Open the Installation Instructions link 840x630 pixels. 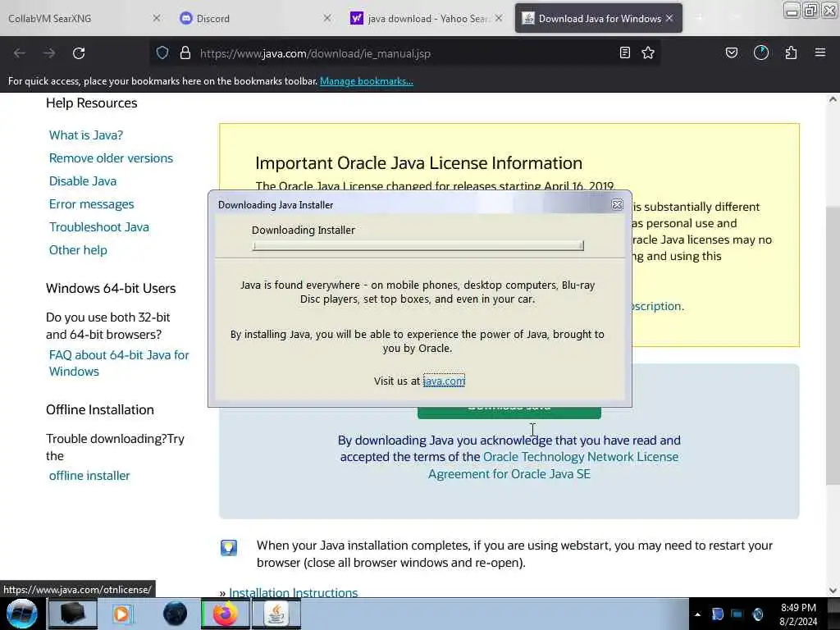click(294, 592)
